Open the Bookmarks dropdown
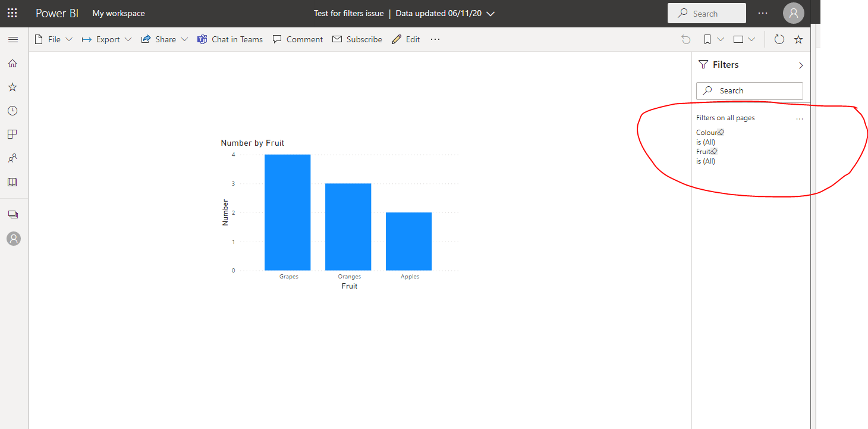This screenshot has height=429, width=868. tap(714, 39)
